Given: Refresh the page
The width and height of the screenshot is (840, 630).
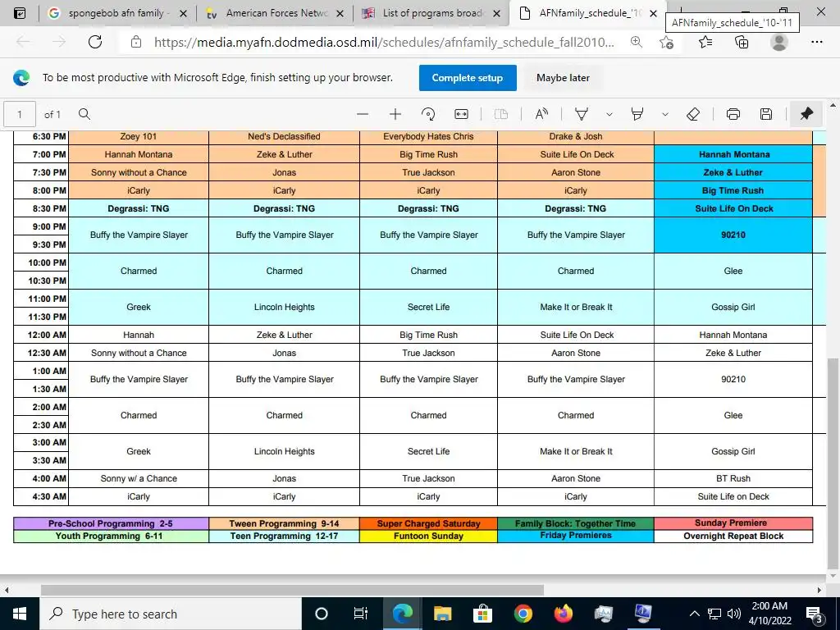Looking at the screenshot, I should tap(95, 42).
